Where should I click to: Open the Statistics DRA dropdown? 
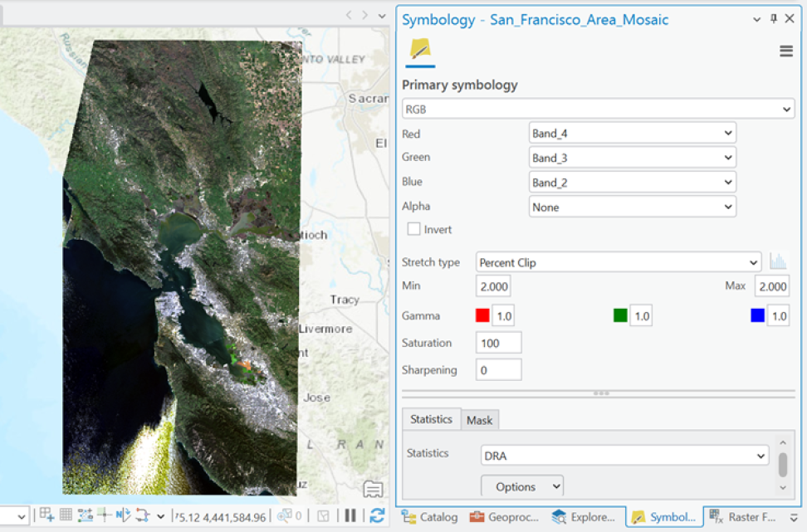click(x=625, y=456)
